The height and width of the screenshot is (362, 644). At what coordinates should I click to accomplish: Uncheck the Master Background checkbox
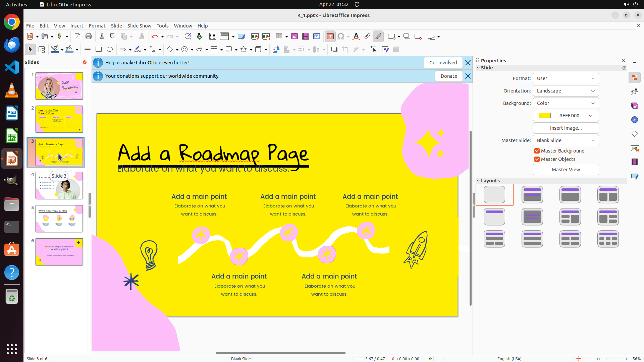[x=537, y=151]
